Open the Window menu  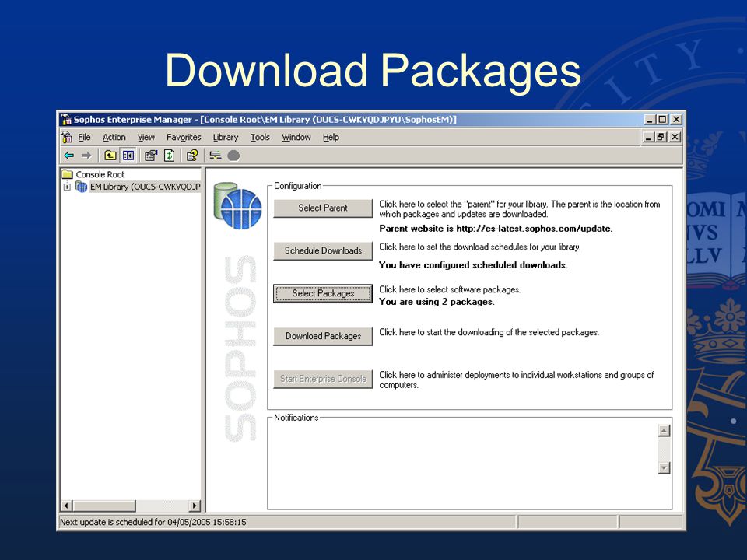(x=296, y=137)
